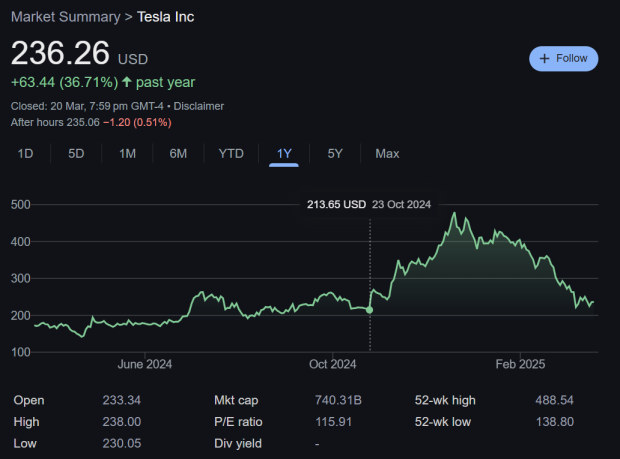Click the High value 238.00
The width and height of the screenshot is (620, 459).
(121, 422)
